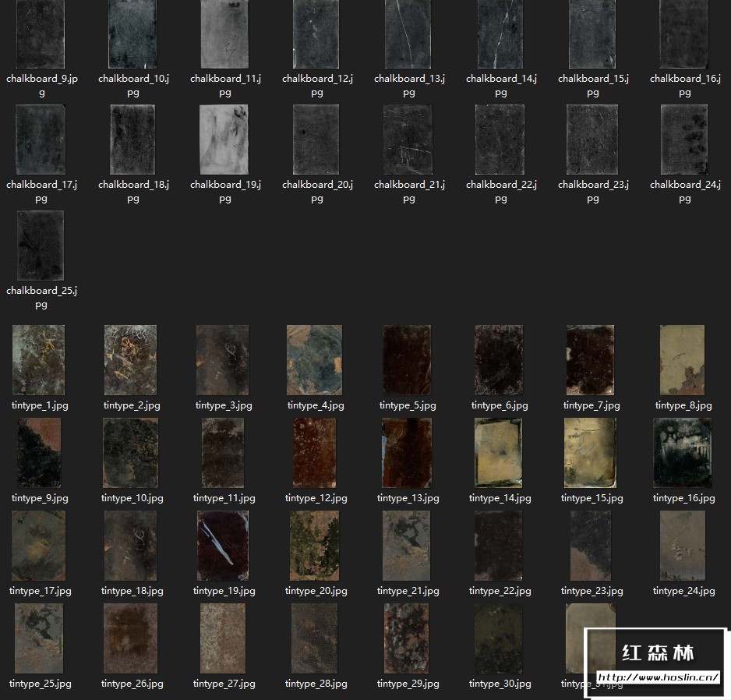This screenshot has height=700, width=731.
Task: Select the chalkboard_21.jpg thumbnail
Action: [x=408, y=140]
